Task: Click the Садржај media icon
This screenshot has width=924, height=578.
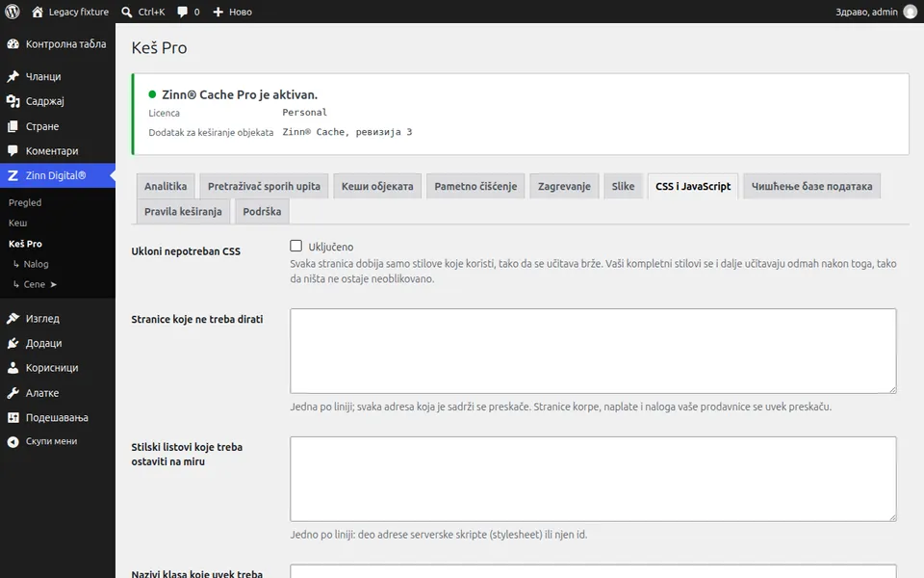Action: point(13,101)
